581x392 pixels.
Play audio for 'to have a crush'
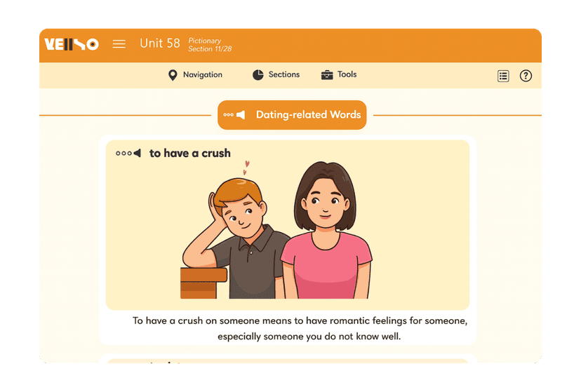click(x=128, y=154)
